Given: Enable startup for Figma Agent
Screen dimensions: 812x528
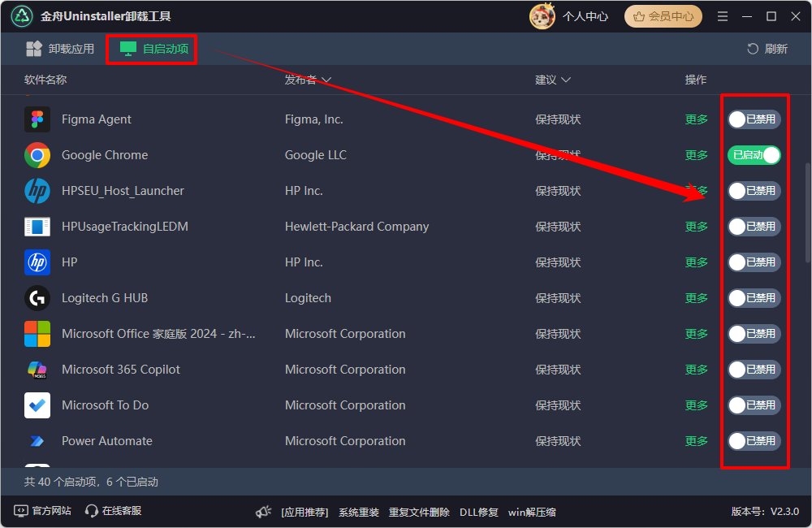Looking at the screenshot, I should tap(754, 119).
